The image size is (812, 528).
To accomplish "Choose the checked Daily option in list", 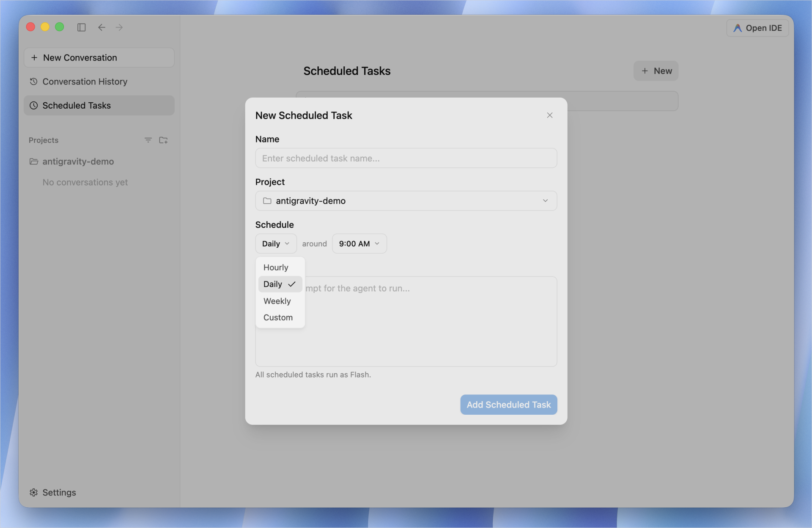I will (280, 284).
